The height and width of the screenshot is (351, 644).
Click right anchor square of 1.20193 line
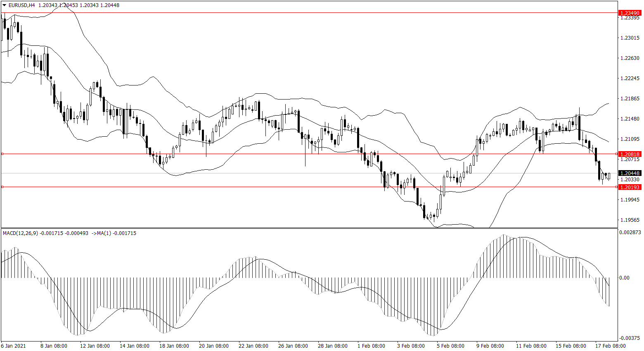click(617, 187)
